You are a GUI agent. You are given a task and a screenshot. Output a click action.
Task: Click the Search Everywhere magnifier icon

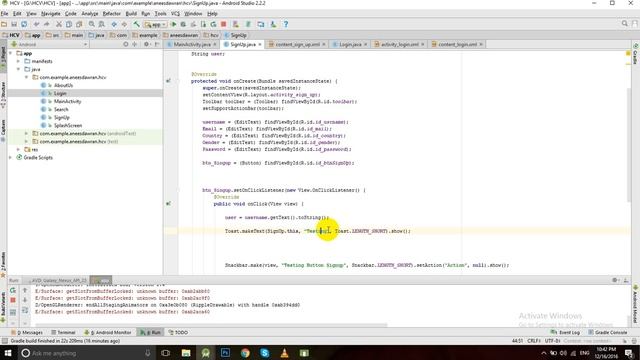coord(624,24)
